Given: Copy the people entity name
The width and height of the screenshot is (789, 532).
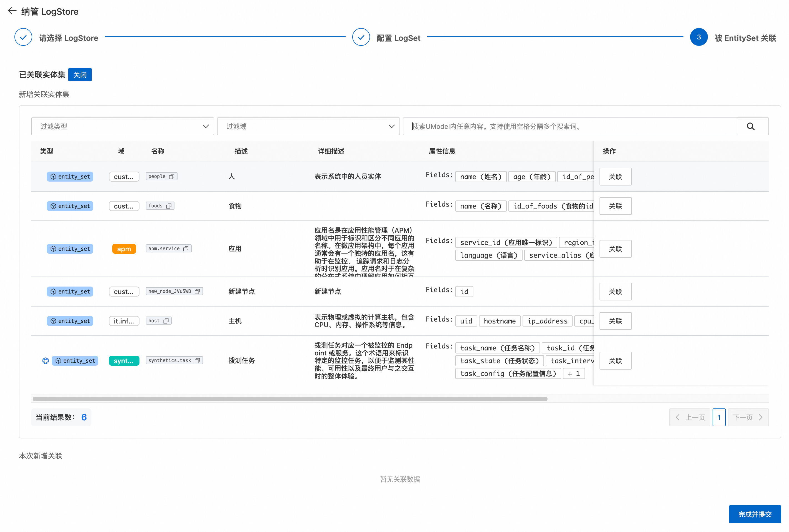Looking at the screenshot, I should click(172, 176).
